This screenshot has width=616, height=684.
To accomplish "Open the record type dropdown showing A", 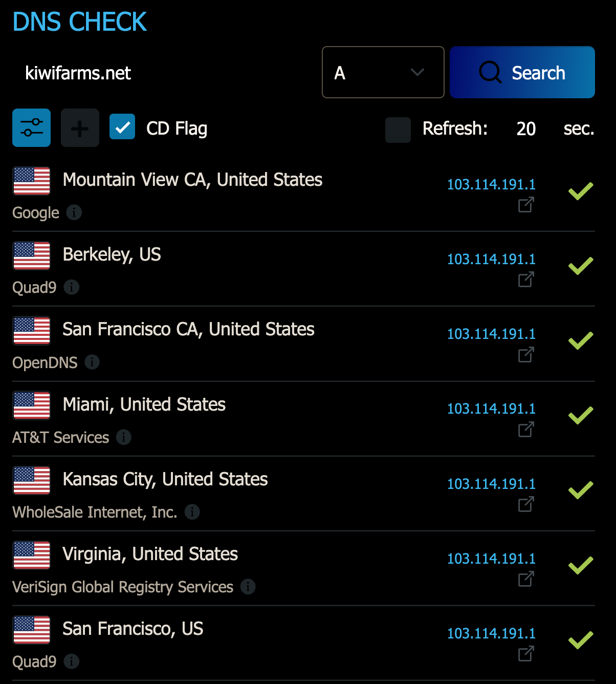I will coord(383,72).
